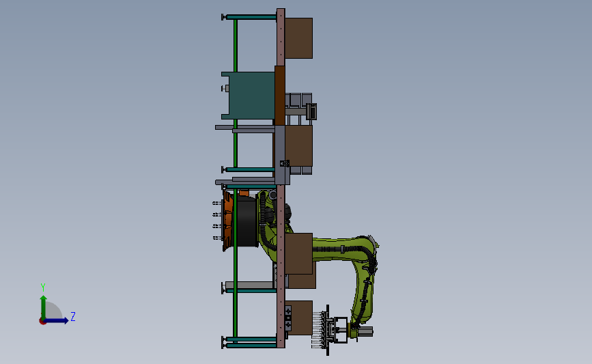Click the green Y axis of the triad
This screenshot has height=364, width=592.
point(44,307)
